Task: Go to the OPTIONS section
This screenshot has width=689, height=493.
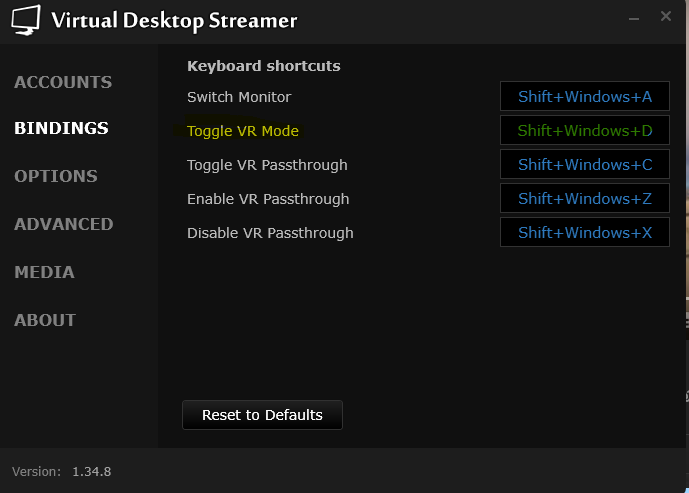Action: [x=56, y=176]
